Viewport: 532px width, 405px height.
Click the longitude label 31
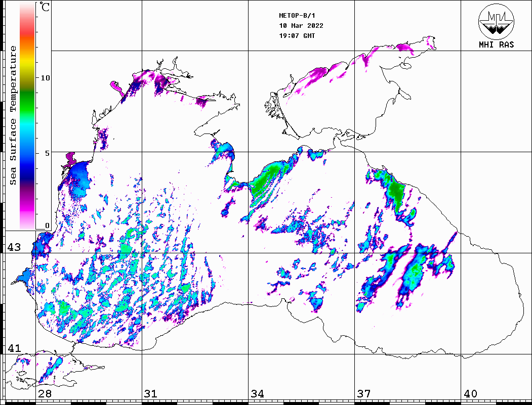pos(151,394)
